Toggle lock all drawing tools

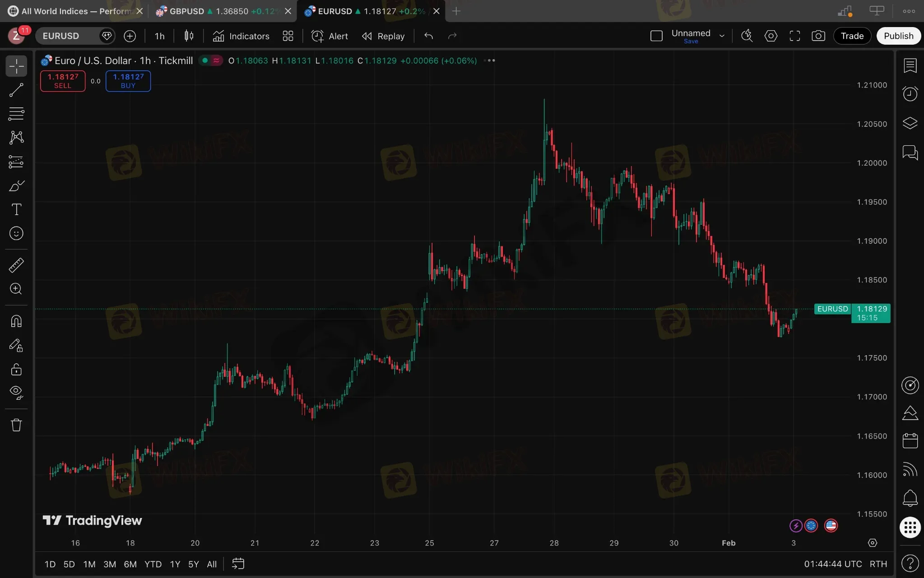(16, 370)
